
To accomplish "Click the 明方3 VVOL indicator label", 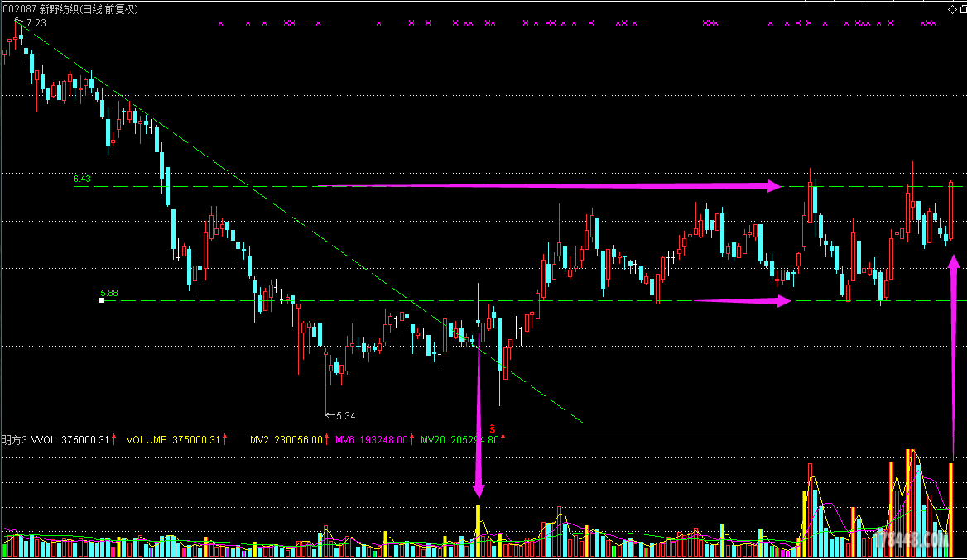I will 55,440.
